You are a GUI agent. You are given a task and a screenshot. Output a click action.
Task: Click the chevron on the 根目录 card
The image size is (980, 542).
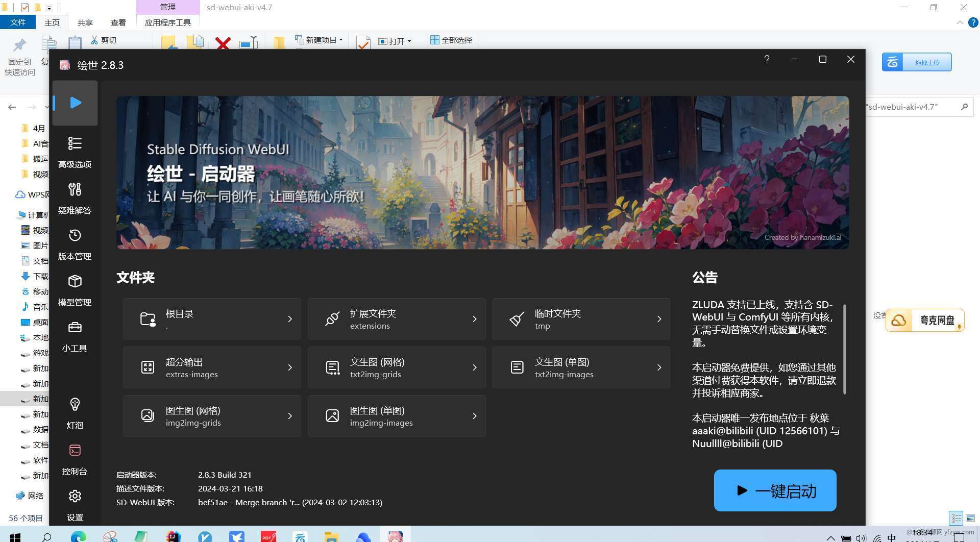(x=290, y=319)
